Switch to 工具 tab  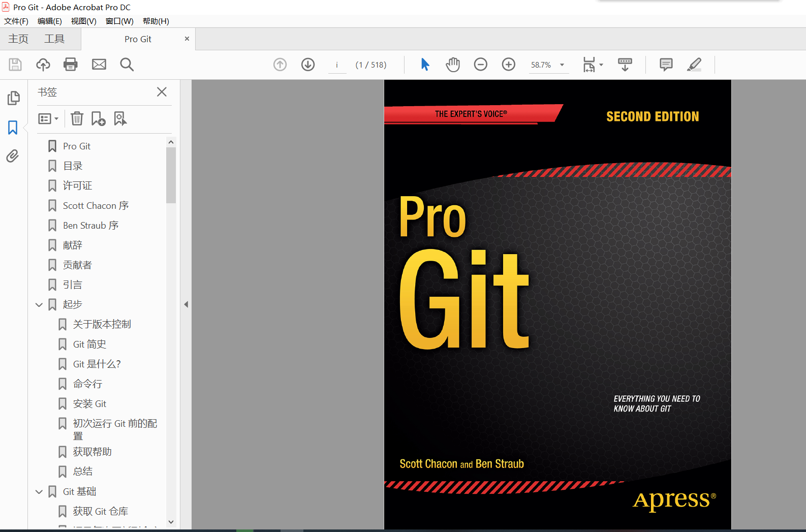tap(54, 39)
